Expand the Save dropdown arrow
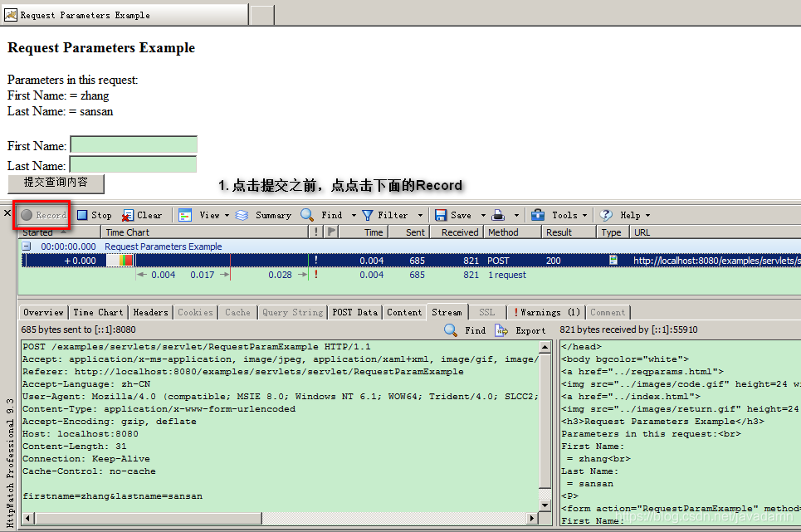 click(x=483, y=216)
